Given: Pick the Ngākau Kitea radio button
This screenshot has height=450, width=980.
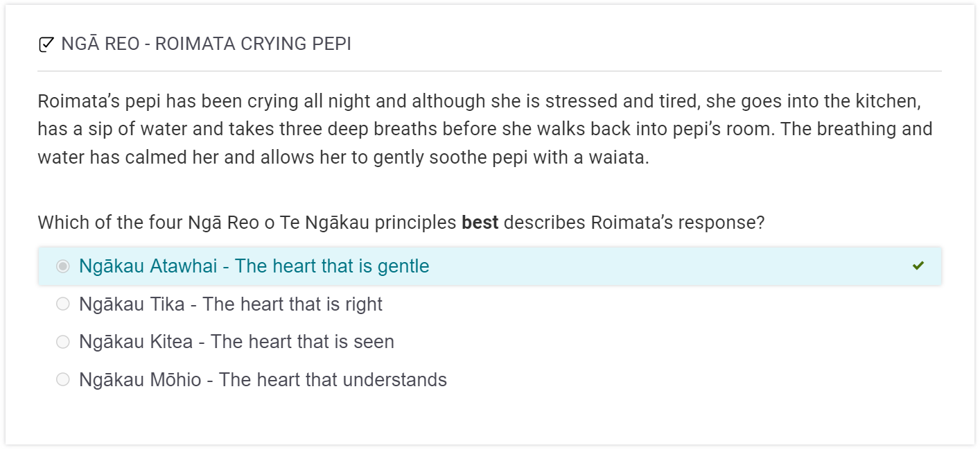Looking at the screenshot, I should [63, 342].
